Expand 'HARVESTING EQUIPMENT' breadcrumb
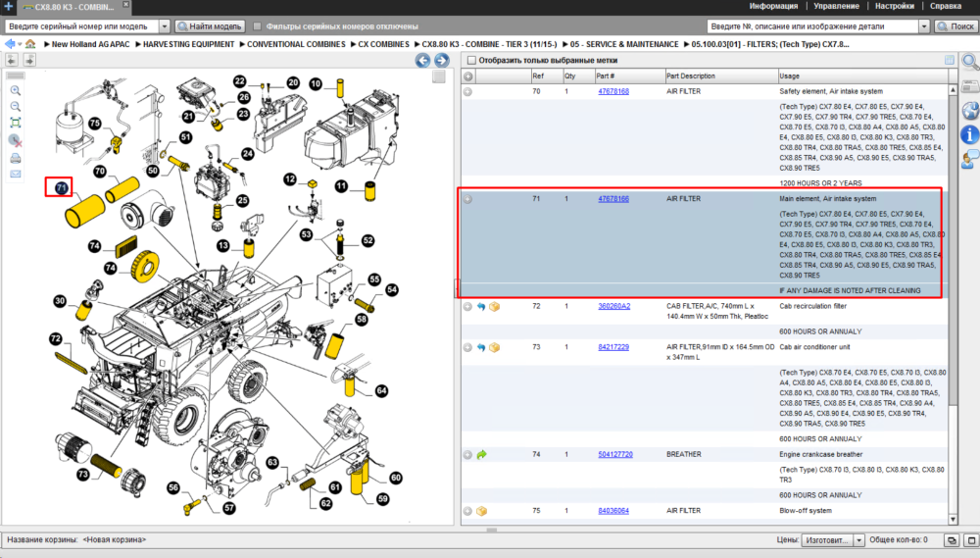Screen dimensions: 980x558 point(138,44)
